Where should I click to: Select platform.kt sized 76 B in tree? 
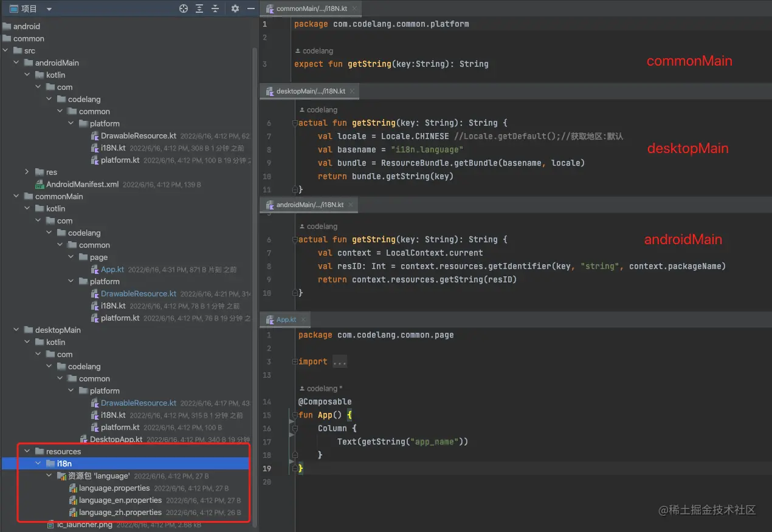pyautogui.click(x=120, y=318)
